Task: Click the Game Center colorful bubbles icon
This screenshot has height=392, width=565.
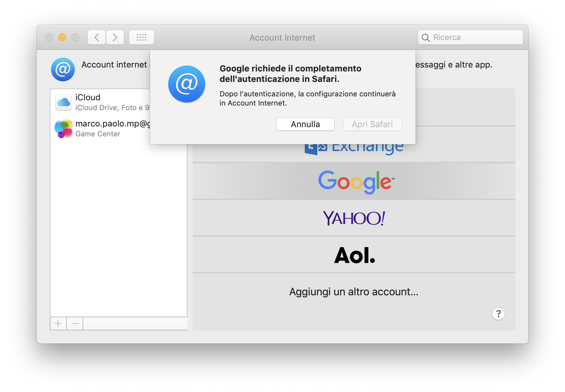Action: coord(63,128)
